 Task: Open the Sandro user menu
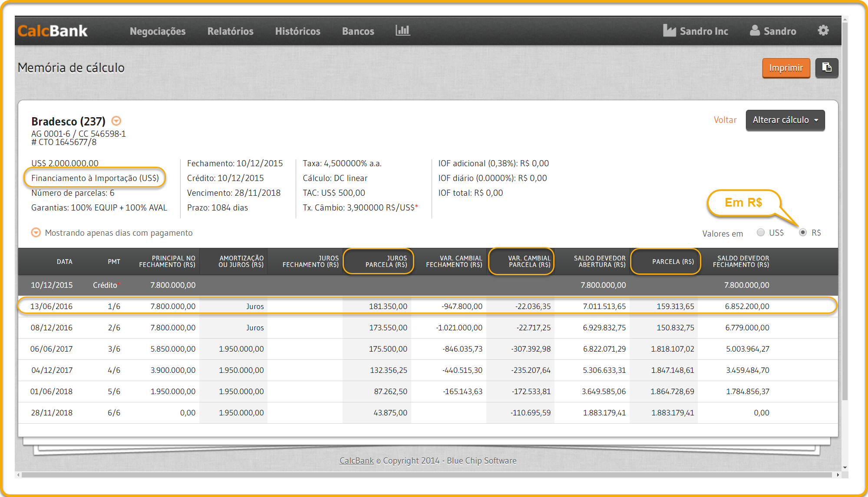click(773, 31)
